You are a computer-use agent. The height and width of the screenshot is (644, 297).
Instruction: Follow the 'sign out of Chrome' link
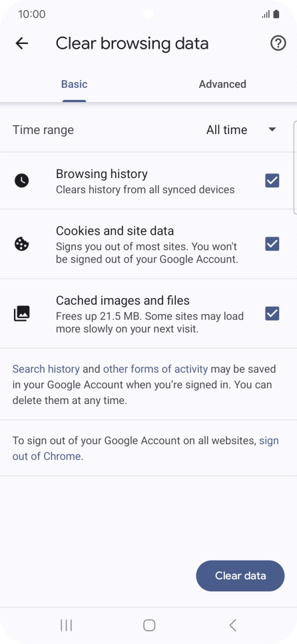click(146, 448)
